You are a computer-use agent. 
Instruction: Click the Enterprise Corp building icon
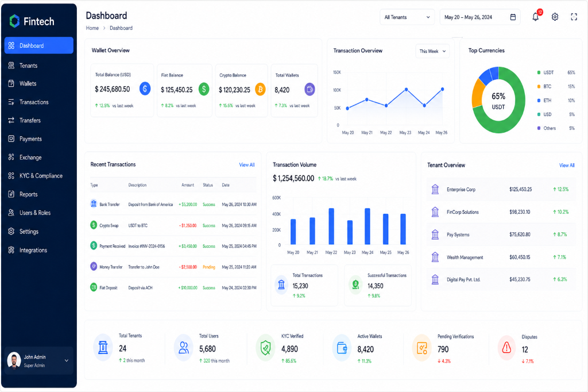point(435,189)
